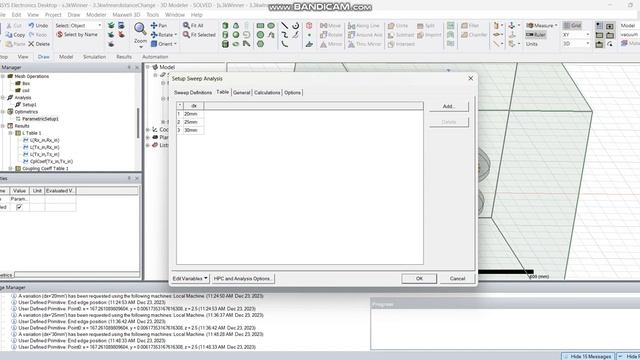This screenshot has width=640, height=360.
Task: Open the Measure dropdown arrow
Action: (556, 25)
